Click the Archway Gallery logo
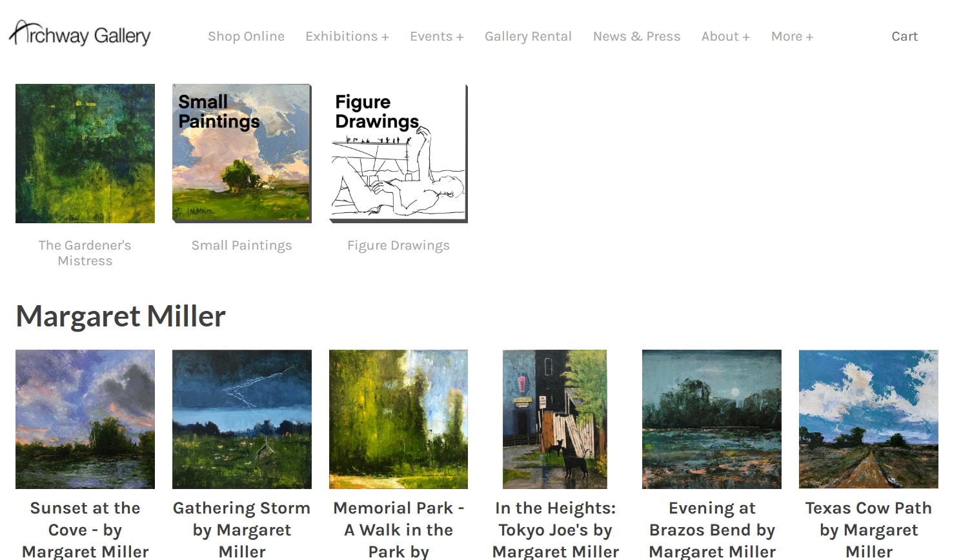The height and width of the screenshot is (560, 961). point(80,34)
